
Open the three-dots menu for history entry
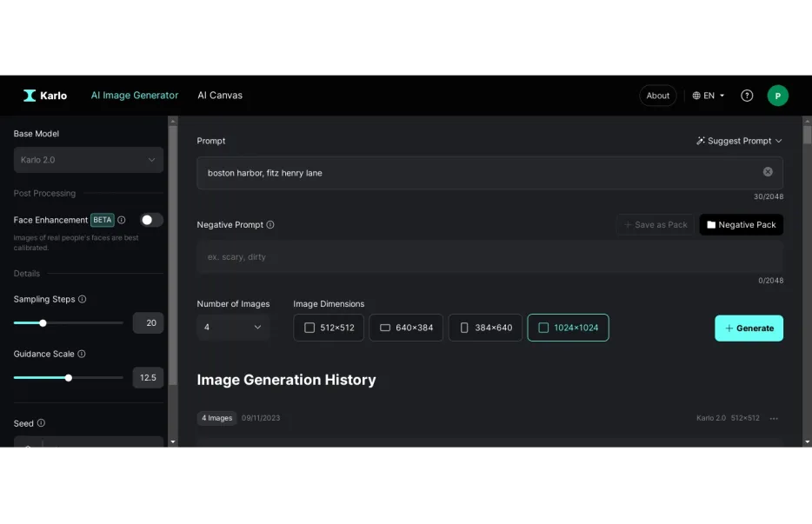[x=774, y=418]
